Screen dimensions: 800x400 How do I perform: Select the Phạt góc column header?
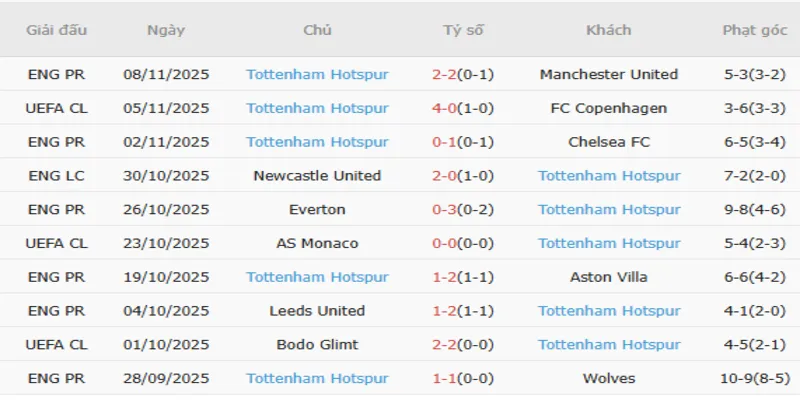[755, 30]
